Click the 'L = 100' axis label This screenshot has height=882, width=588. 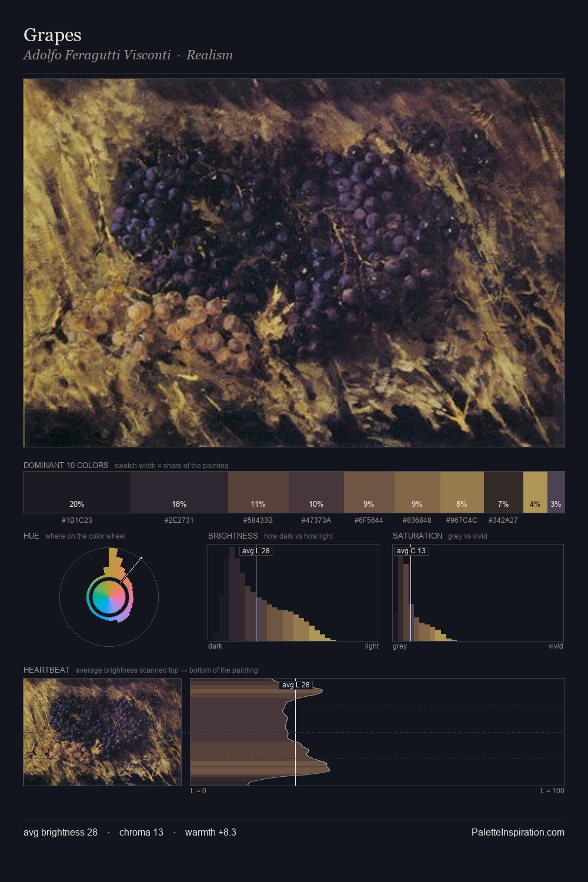coord(552,791)
